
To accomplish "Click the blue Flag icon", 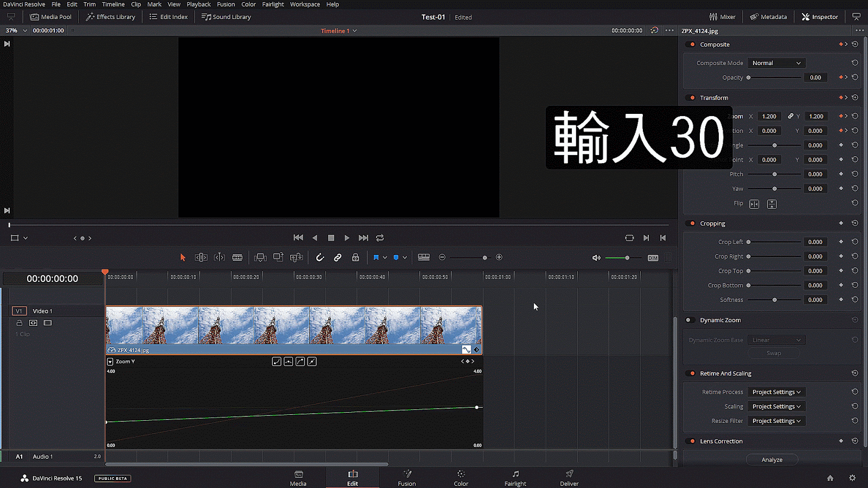I will click(x=376, y=258).
